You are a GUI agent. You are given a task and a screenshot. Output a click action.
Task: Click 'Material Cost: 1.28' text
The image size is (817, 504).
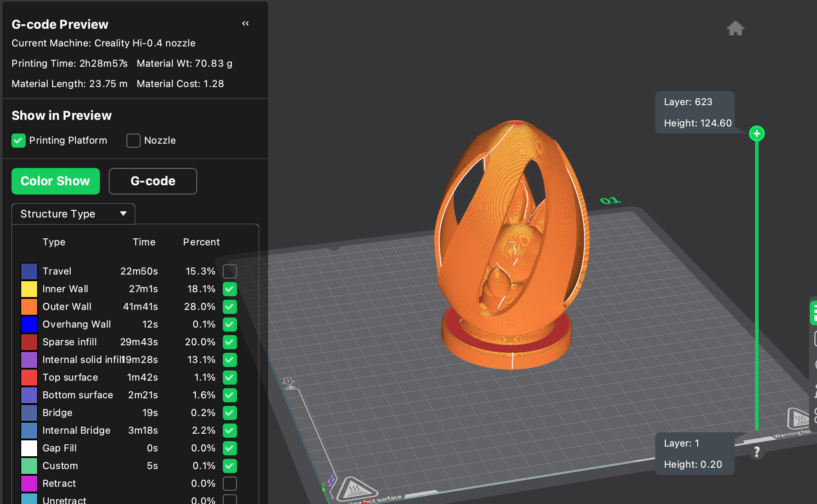coord(180,84)
